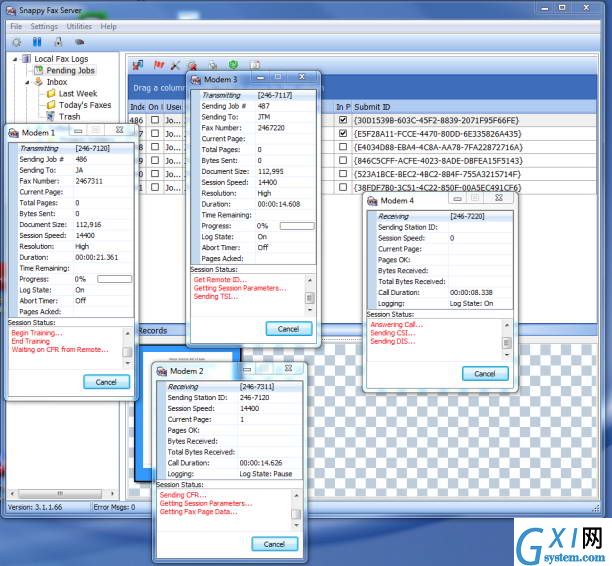Screen dimensions: 612x566
Task: Toggle In P checkbox for Submit ID {30D1539B...
Action: click(343, 120)
